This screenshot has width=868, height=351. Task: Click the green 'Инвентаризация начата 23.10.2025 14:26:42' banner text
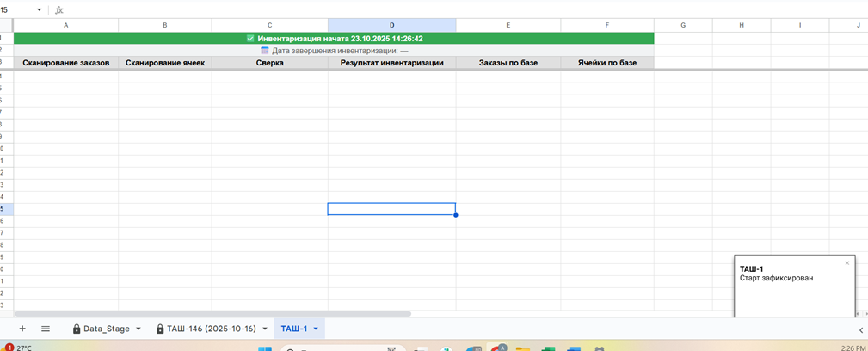click(341, 39)
